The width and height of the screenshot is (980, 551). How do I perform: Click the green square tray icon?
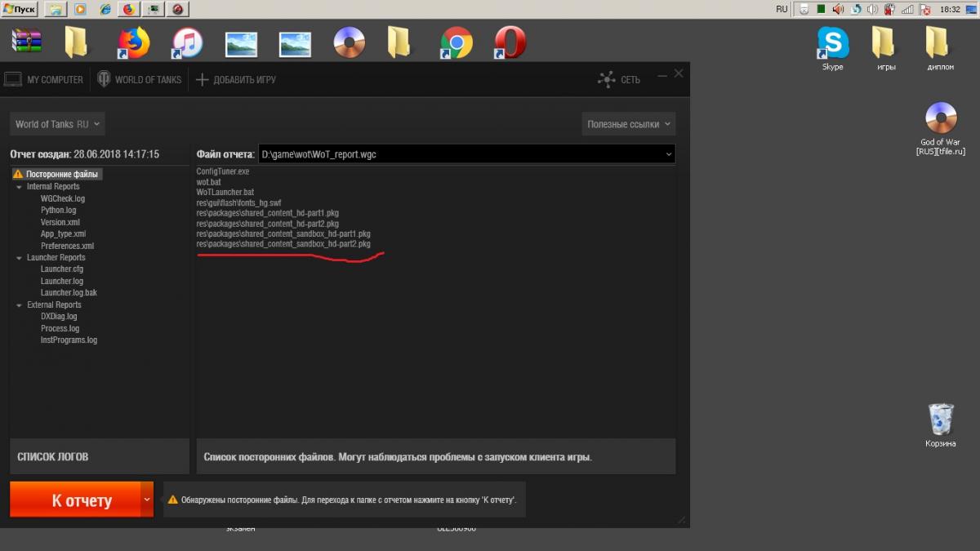coord(822,9)
